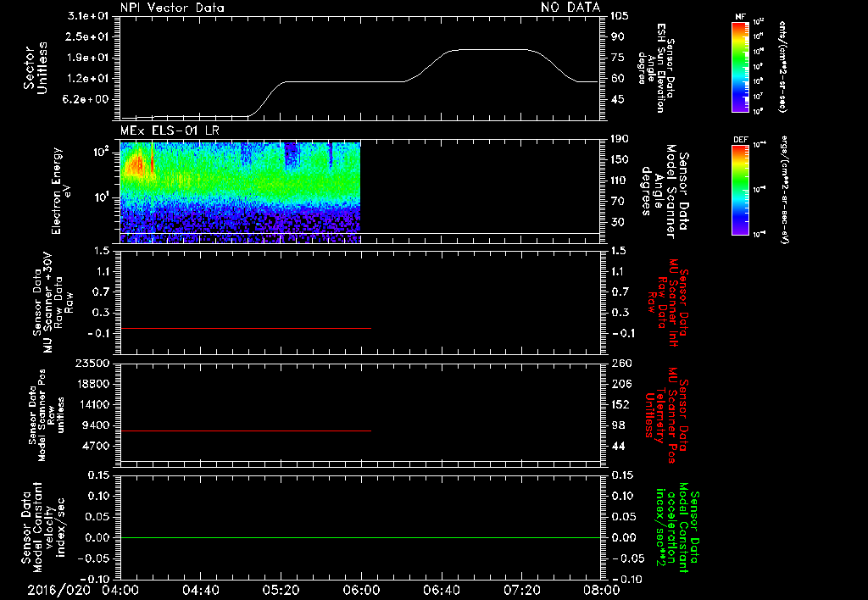Click the '206' telemetry axis tick

point(620,384)
